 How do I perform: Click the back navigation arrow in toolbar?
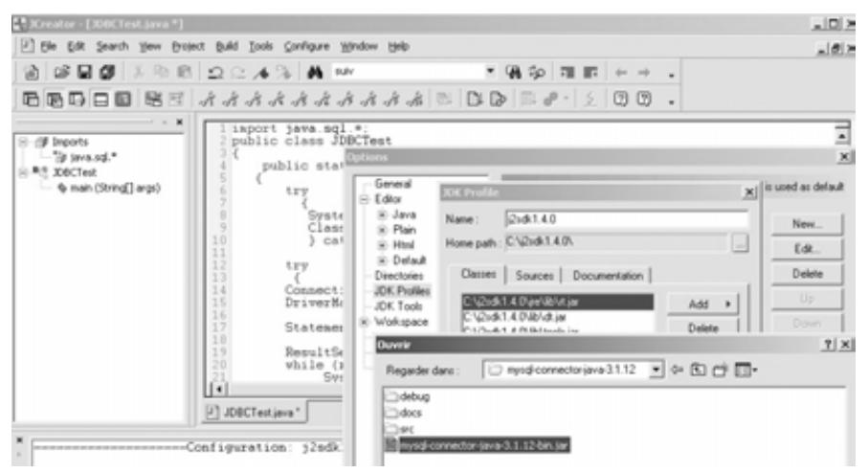621,73
